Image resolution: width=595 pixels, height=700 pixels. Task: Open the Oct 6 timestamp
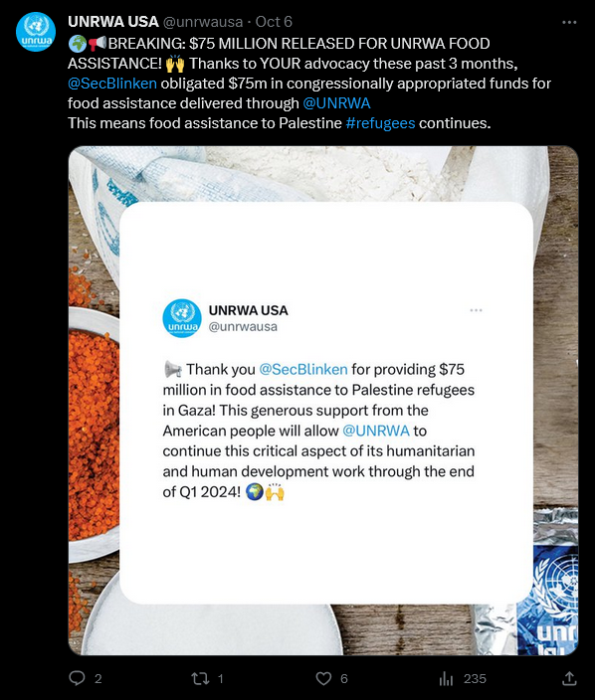click(x=274, y=22)
